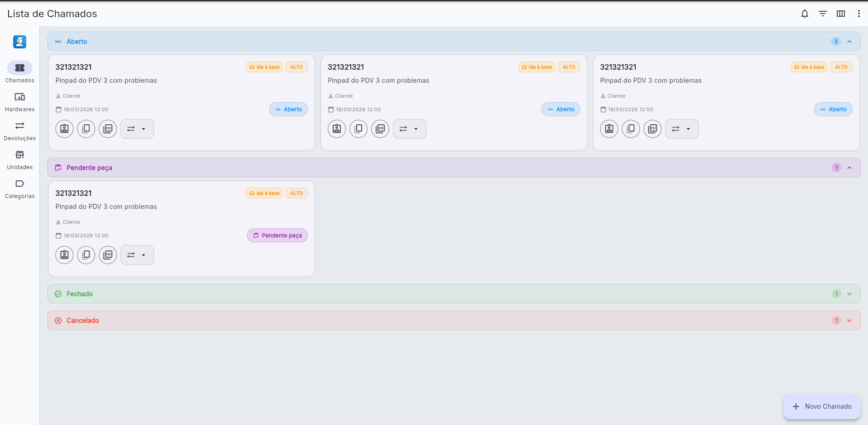868x425 pixels.
Task: Go to Hardwares in sidebar
Action: tap(19, 102)
